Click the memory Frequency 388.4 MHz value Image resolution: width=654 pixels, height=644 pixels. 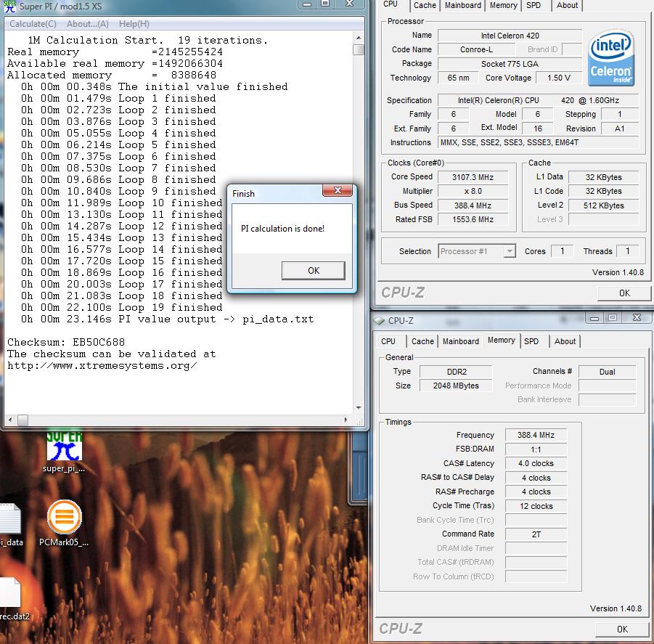536,435
